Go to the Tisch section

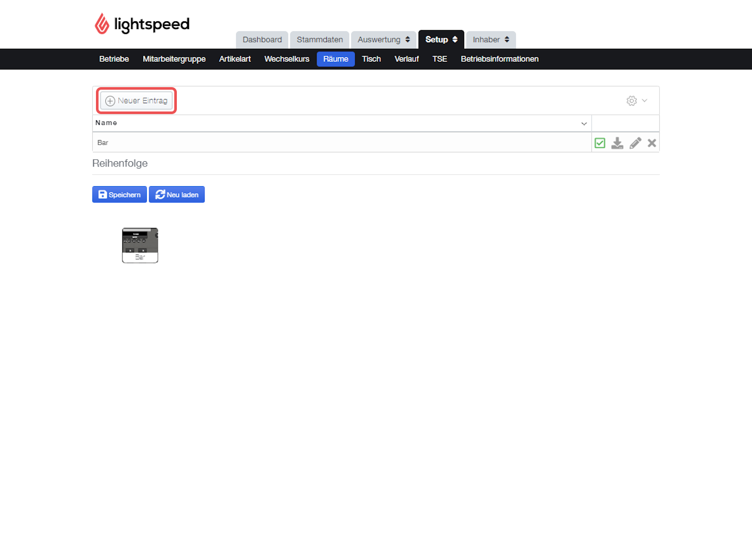[x=371, y=59]
